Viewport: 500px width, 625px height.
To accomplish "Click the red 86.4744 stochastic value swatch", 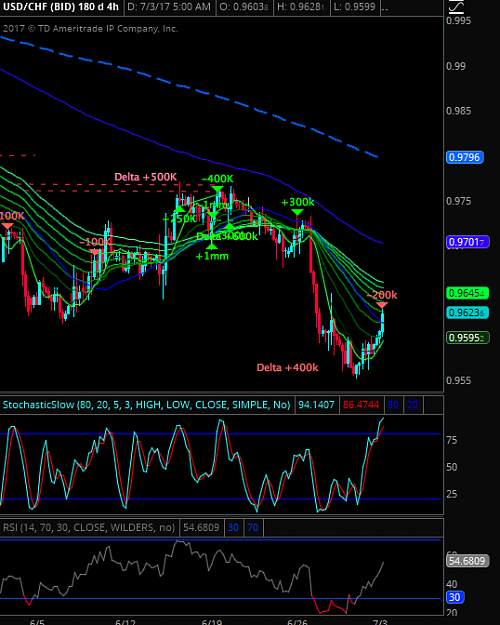I will click(361, 405).
